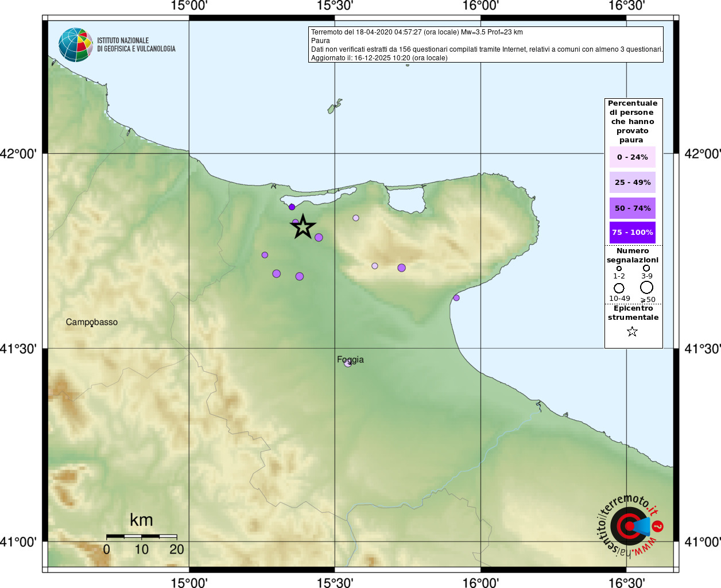Click the 42°00' label on the right axis

click(x=703, y=154)
